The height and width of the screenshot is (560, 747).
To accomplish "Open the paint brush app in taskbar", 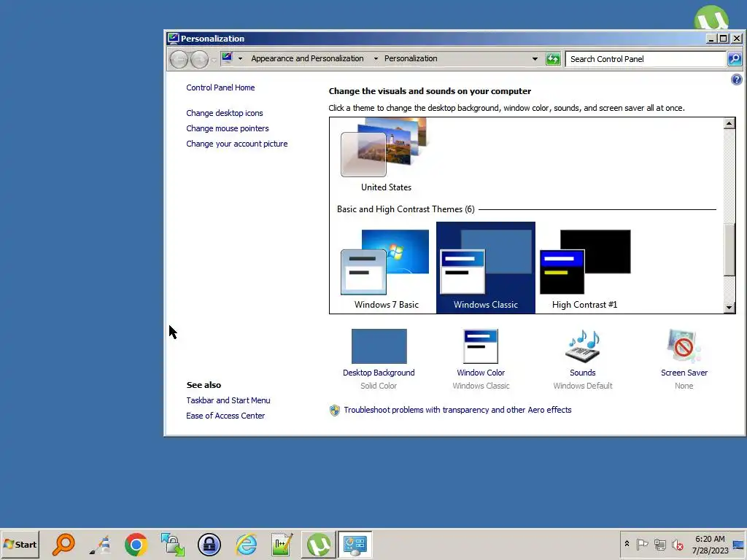I will tap(100, 544).
